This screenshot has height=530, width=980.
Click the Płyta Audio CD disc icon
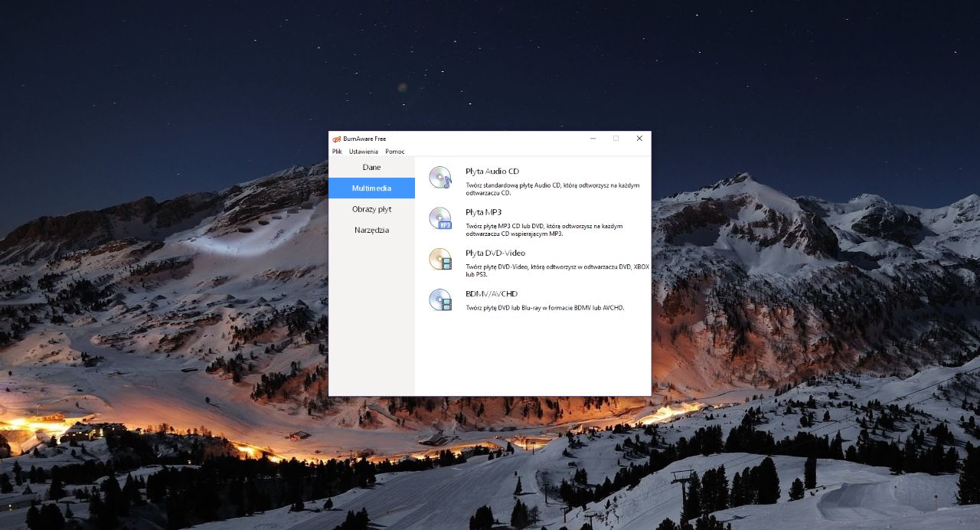pos(440,178)
